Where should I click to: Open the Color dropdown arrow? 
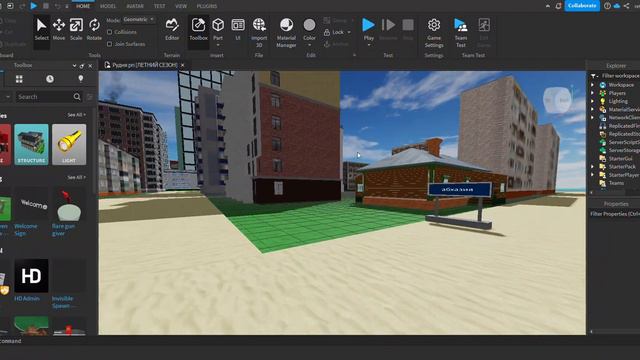309,45
